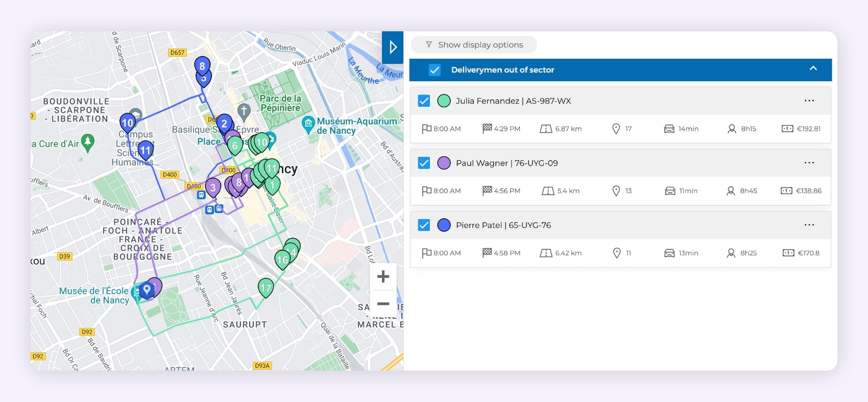This screenshot has height=402, width=868.
Task: Collapse the side panel with the blue arrow
Action: (393, 47)
